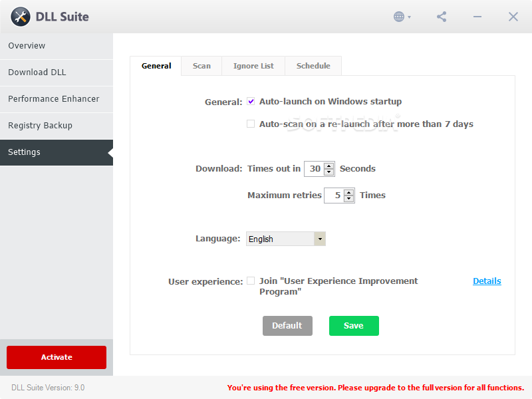Open the globe language menu icon
Image resolution: width=532 pixels, height=399 pixels.
pyautogui.click(x=399, y=17)
